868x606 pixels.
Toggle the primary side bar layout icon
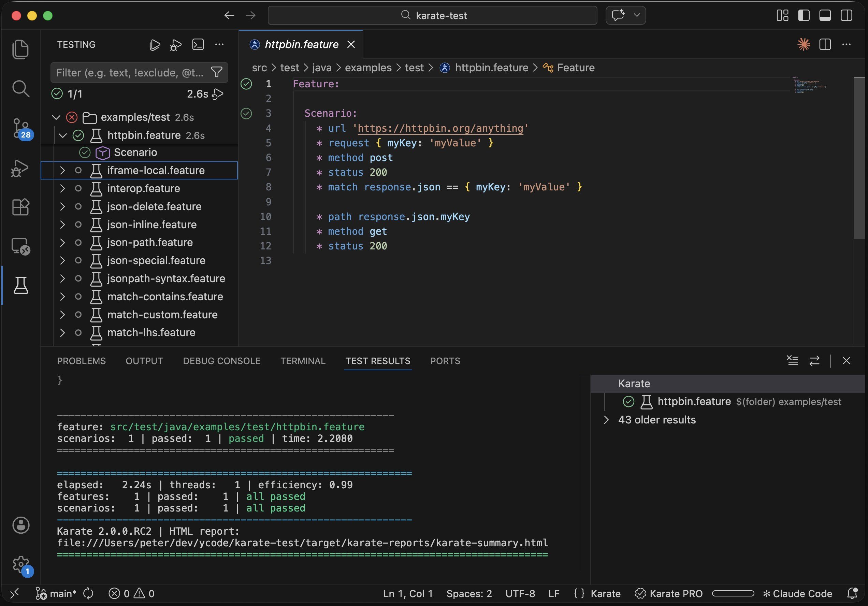(804, 15)
